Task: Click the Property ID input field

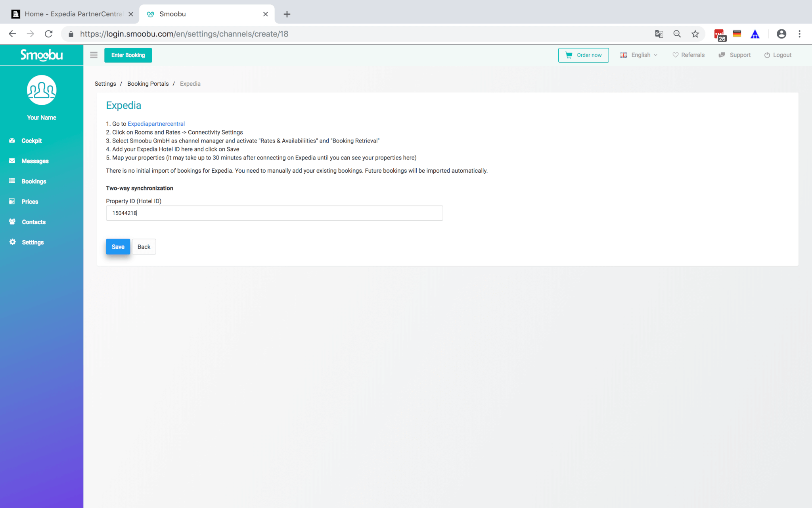Action: (x=274, y=212)
